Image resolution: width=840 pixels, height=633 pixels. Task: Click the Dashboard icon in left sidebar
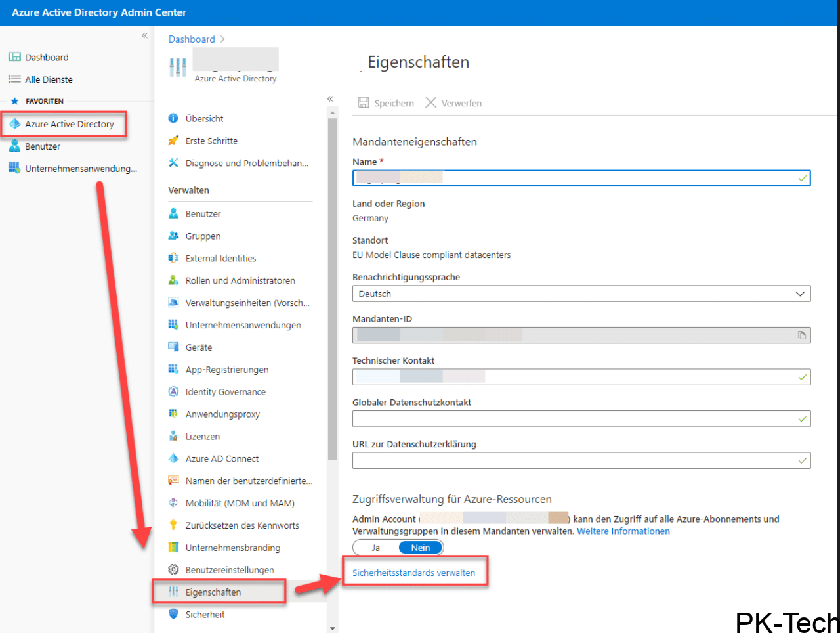pos(14,57)
